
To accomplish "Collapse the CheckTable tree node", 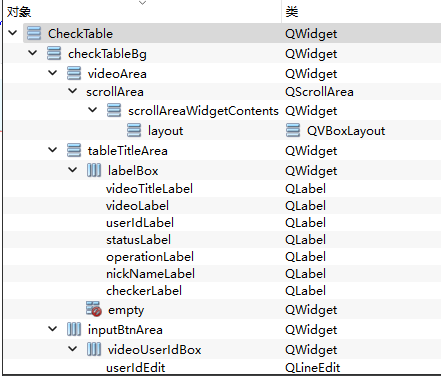I will pyautogui.click(x=13, y=33).
